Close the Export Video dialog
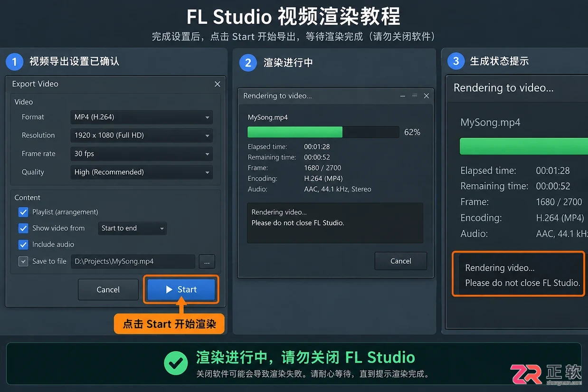 (218, 84)
